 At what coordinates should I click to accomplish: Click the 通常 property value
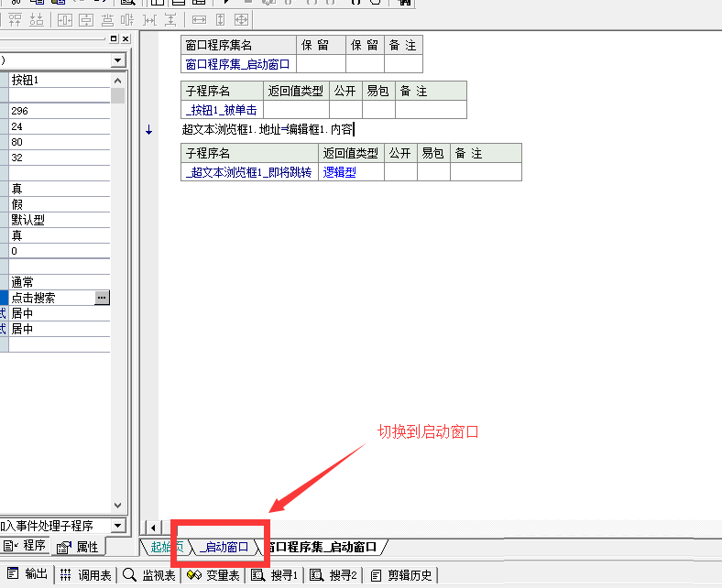click(60, 282)
